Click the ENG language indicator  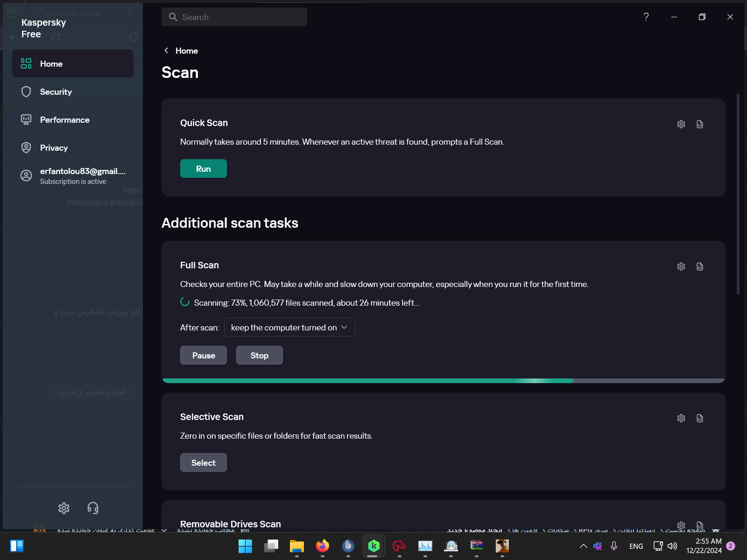click(636, 546)
